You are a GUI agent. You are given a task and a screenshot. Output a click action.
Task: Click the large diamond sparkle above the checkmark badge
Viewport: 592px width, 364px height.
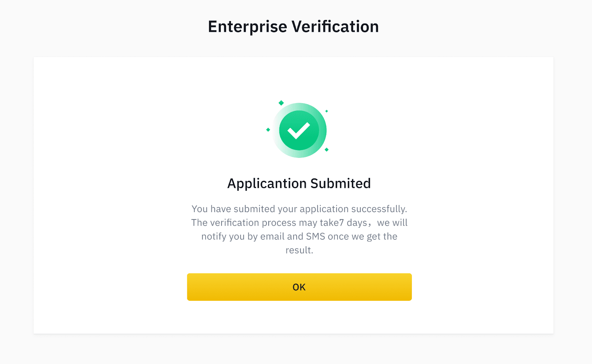(281, 103)
